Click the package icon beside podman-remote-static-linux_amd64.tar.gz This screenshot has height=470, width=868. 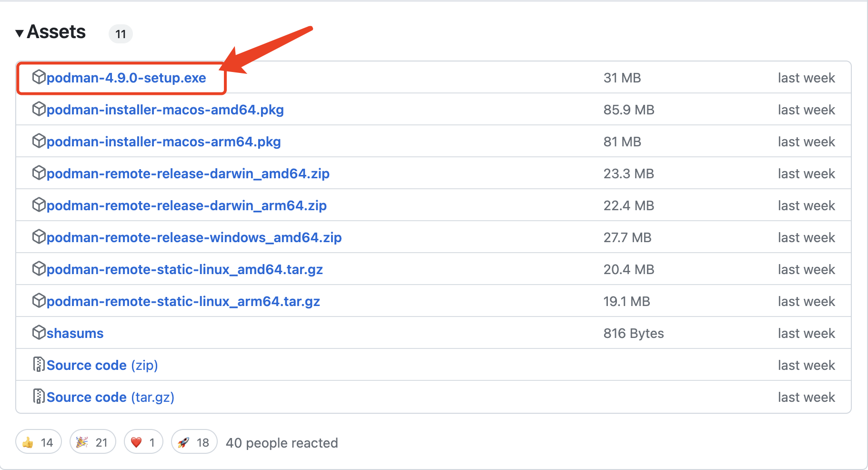pos(39,268)
